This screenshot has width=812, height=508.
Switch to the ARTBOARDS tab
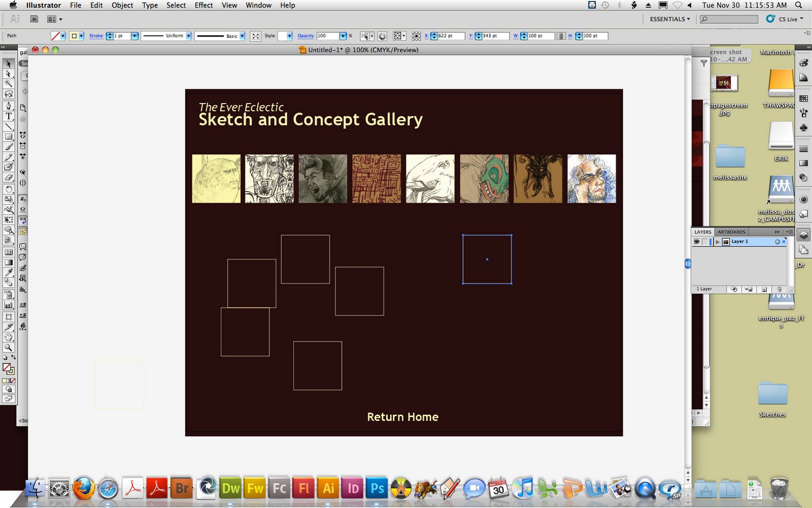coord(731,232)
